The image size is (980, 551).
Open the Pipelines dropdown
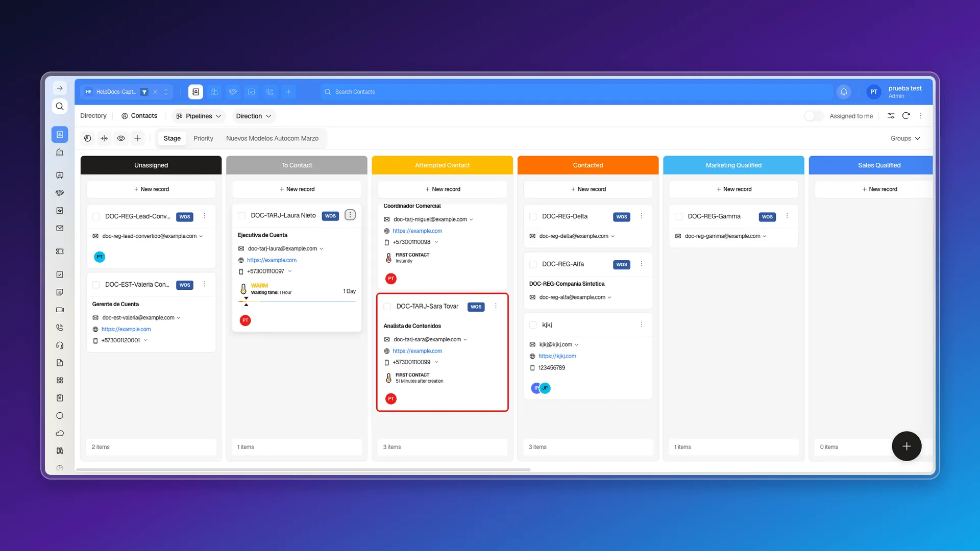coord(199,116)
